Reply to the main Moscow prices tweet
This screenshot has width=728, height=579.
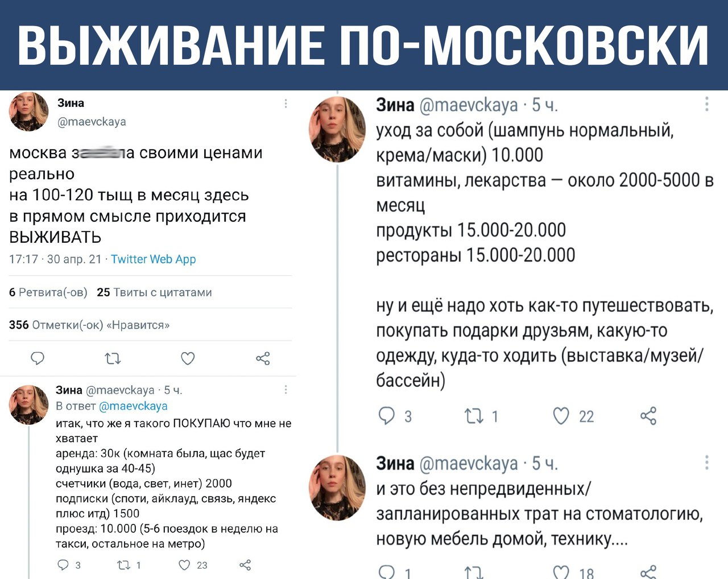[x=38, y=358]
